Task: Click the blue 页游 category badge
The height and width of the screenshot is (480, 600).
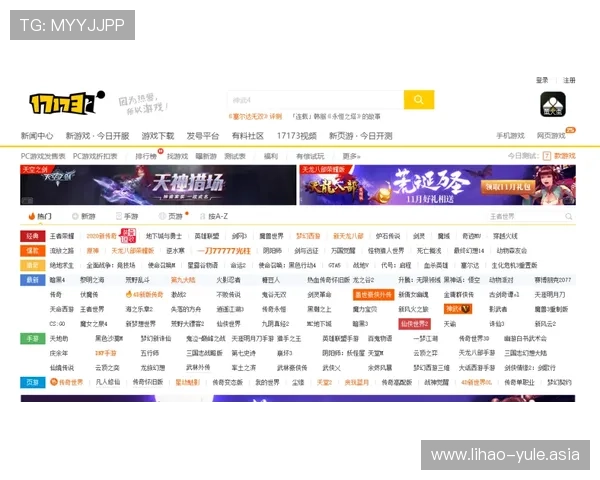Action: click(33, 382)
